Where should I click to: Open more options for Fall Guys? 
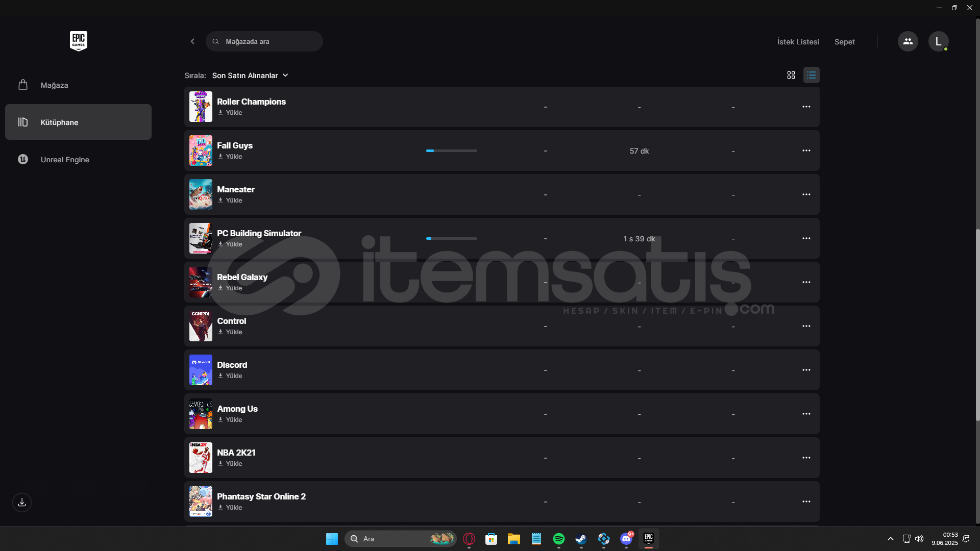(x=806, y=151)
